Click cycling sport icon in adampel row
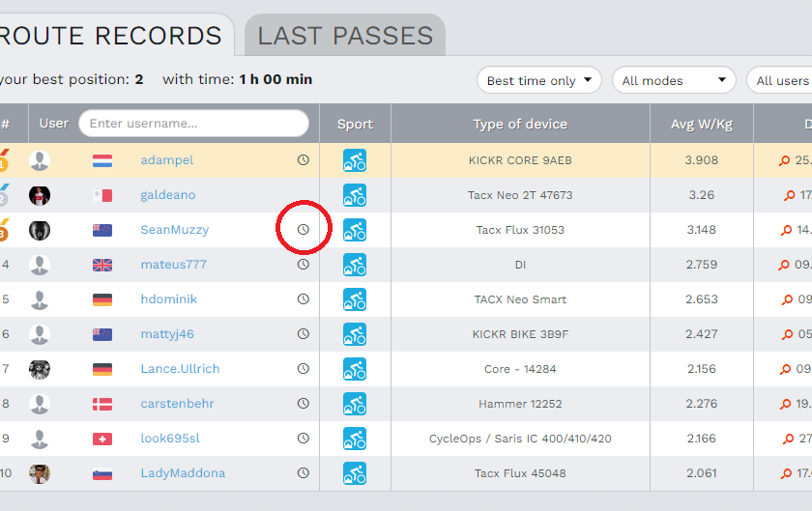The width and height of the screenshot is (812, 511). 355,160
